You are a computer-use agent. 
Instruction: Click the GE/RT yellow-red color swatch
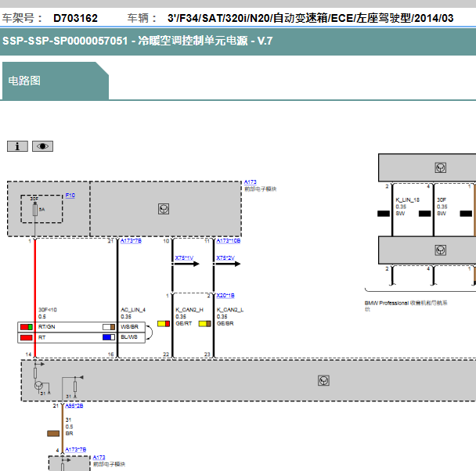point(164,324)
